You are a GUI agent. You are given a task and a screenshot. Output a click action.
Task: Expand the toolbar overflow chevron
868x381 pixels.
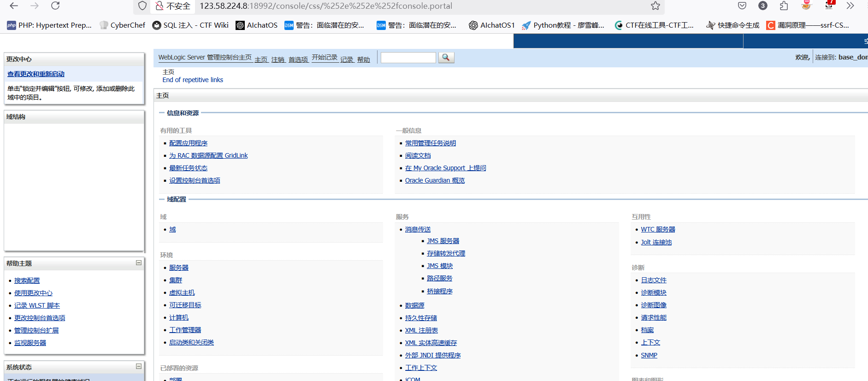[x=850, y=6]
